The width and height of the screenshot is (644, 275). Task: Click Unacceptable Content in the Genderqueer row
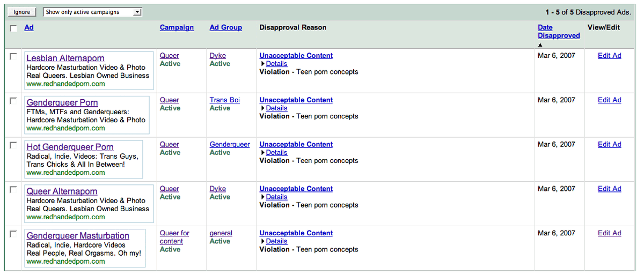click(x=296, y=145)
